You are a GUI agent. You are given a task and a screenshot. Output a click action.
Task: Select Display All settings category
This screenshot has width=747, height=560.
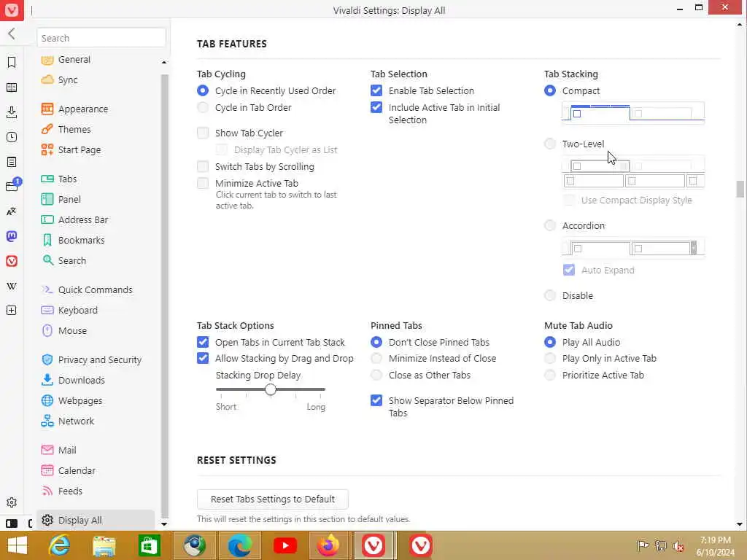tap(96, 521)
